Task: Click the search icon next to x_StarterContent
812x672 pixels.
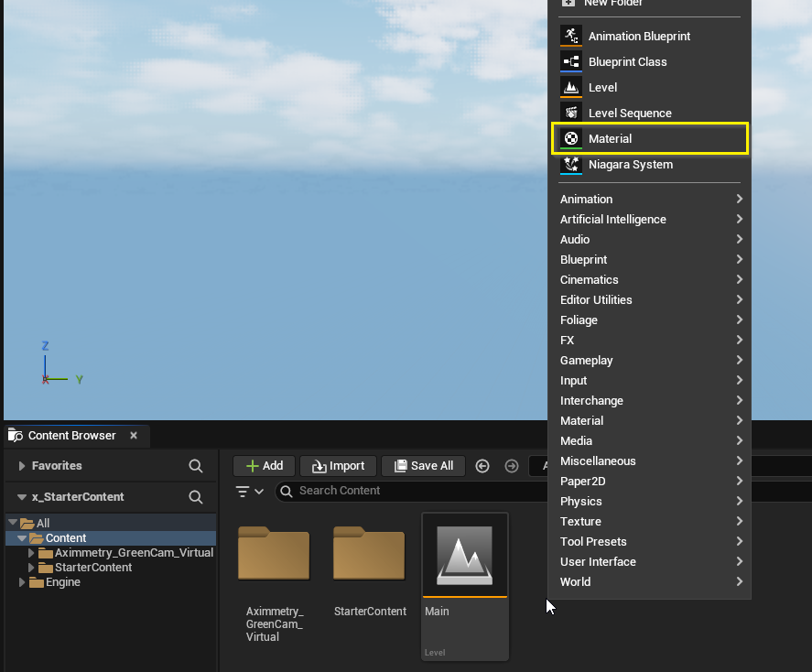Action: coord(196,497)
